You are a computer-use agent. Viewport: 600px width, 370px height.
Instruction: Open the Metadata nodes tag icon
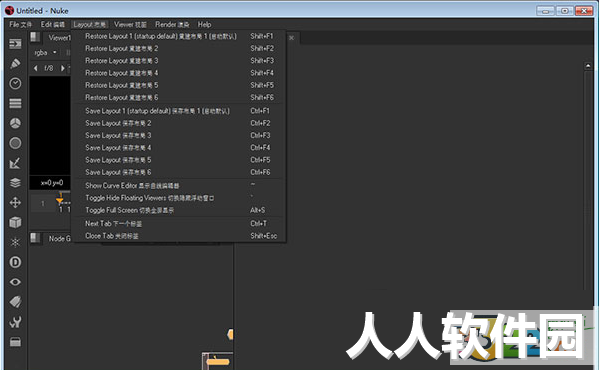pos(15,302)
